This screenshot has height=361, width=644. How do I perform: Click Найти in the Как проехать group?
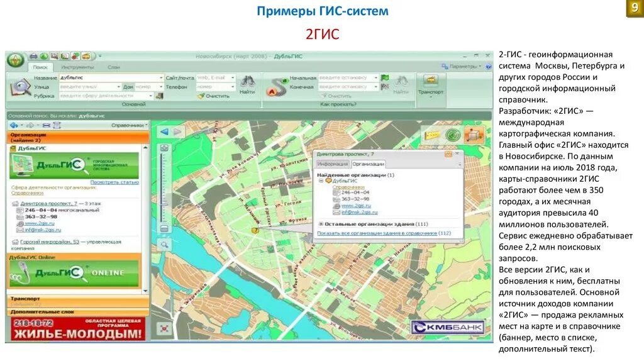(401, 85)
